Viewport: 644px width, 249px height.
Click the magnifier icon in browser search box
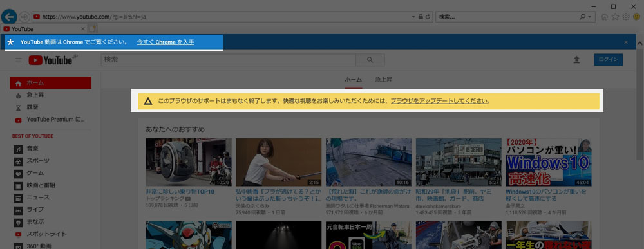click(582, 17)
